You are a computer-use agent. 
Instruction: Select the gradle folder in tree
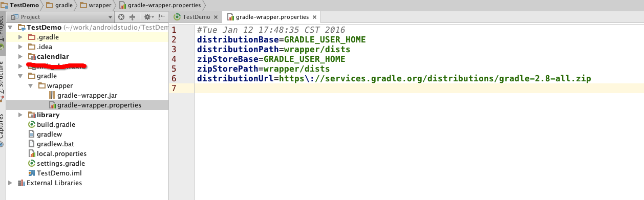tap(47, 76)
